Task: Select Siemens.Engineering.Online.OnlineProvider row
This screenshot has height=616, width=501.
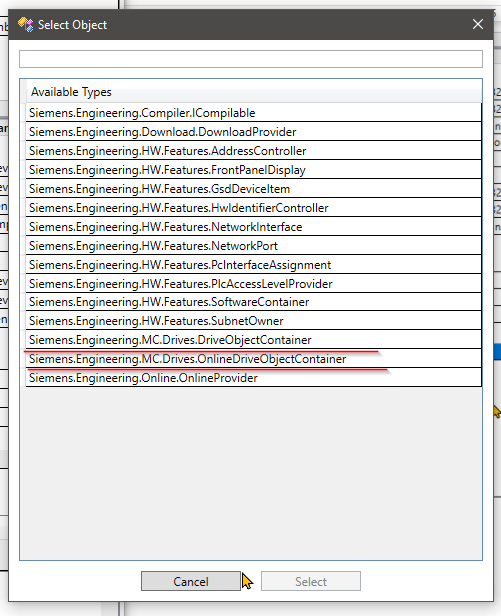Action: click(x=253, y=378)
